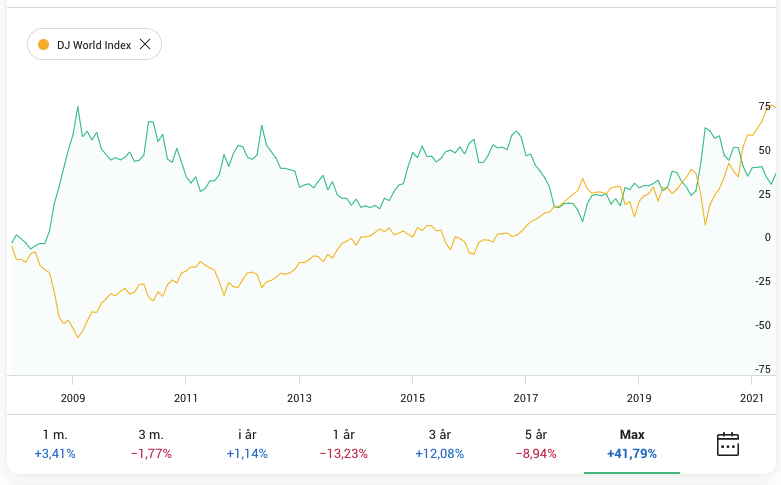
Task: Click the 2011 label on the time axis
Action: 186,398
